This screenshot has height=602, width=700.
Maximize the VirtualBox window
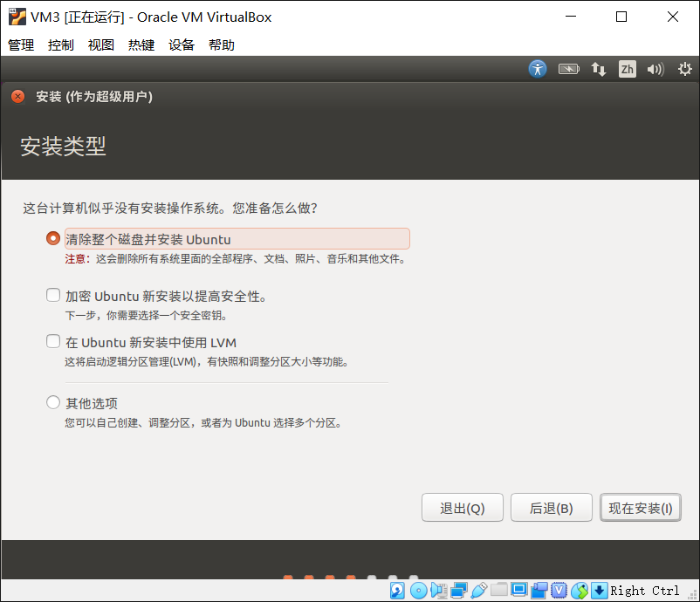tap(621, 17)
